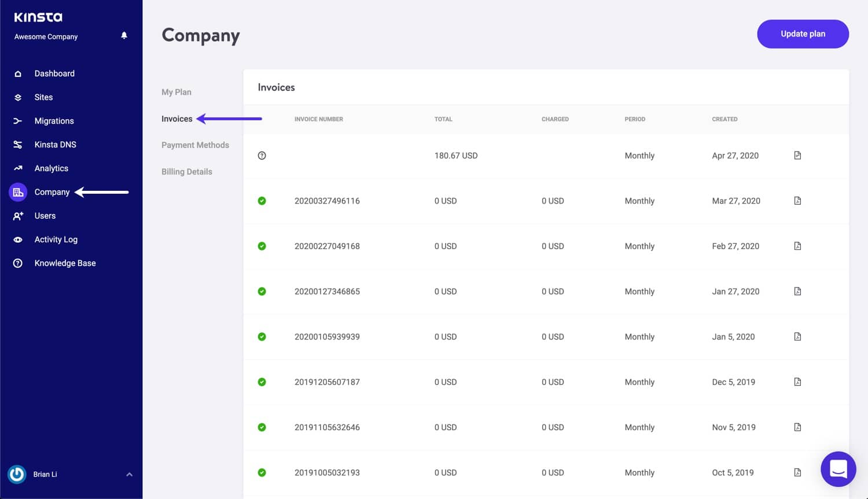Click the Users add-person icon
Image resolution: width=868 pixels, height=499 pixels.
18,216
